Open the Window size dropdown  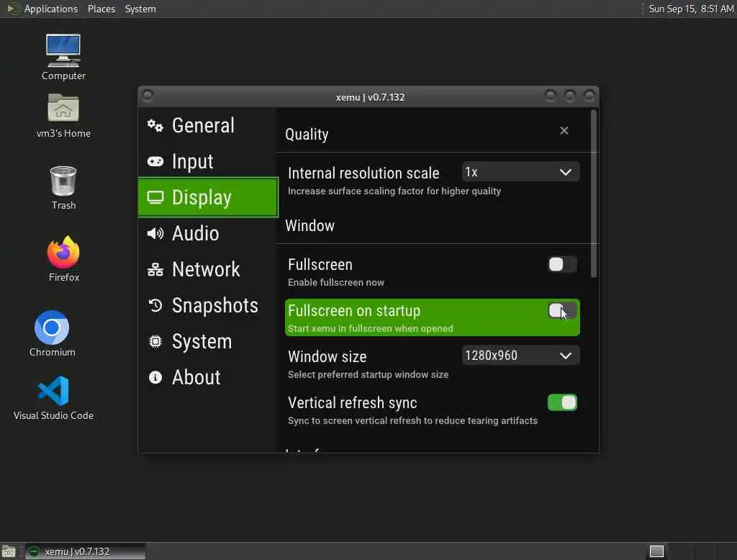(x=521, y=356)
